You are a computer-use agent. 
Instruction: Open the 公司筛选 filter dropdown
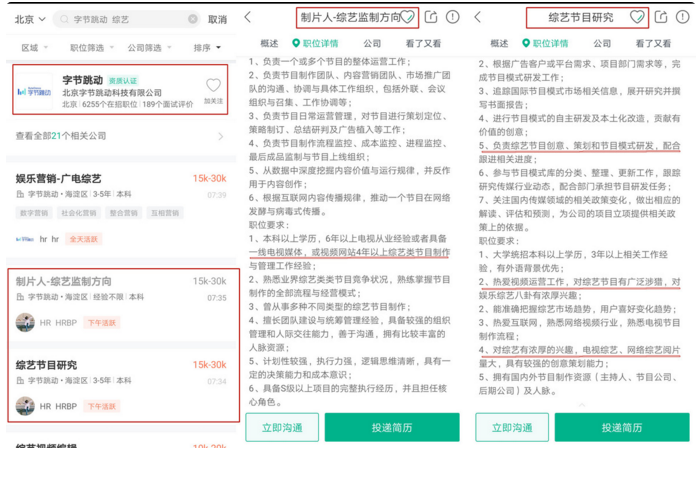(150, 47)
